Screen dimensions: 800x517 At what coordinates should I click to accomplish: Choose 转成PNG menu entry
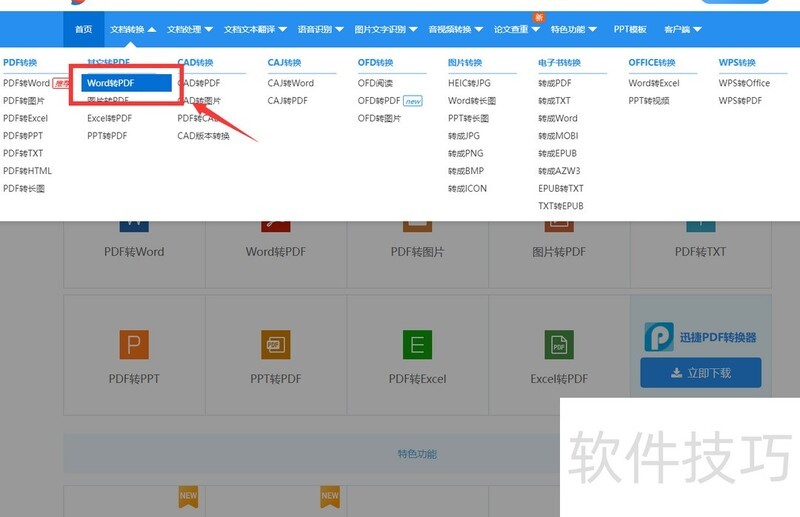pos(465,153)
